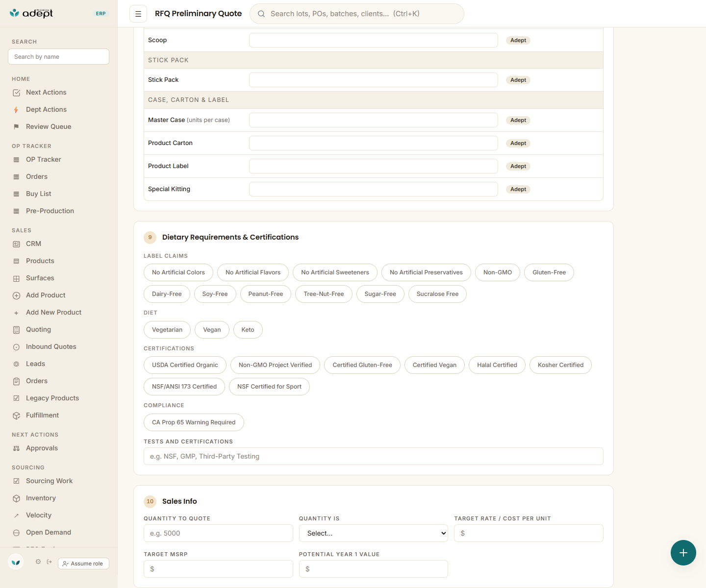Click the Product Label input field

click(374, 166)
